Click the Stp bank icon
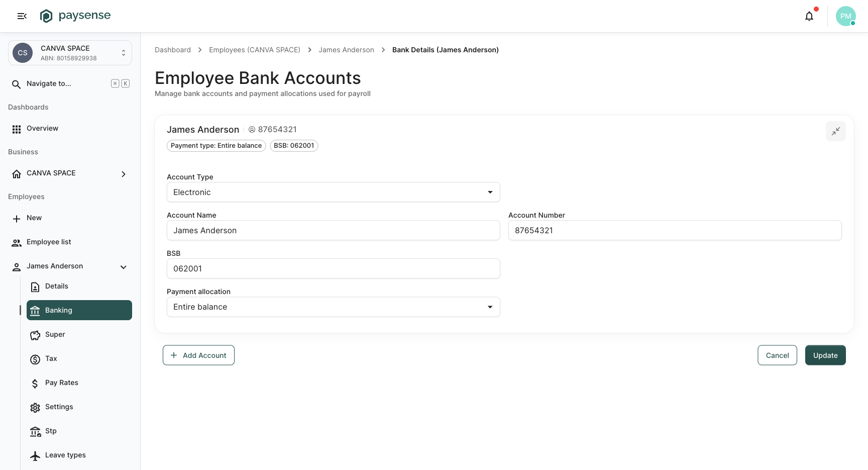The height and width of the screenshot is (470, 868). pos(35,432)
